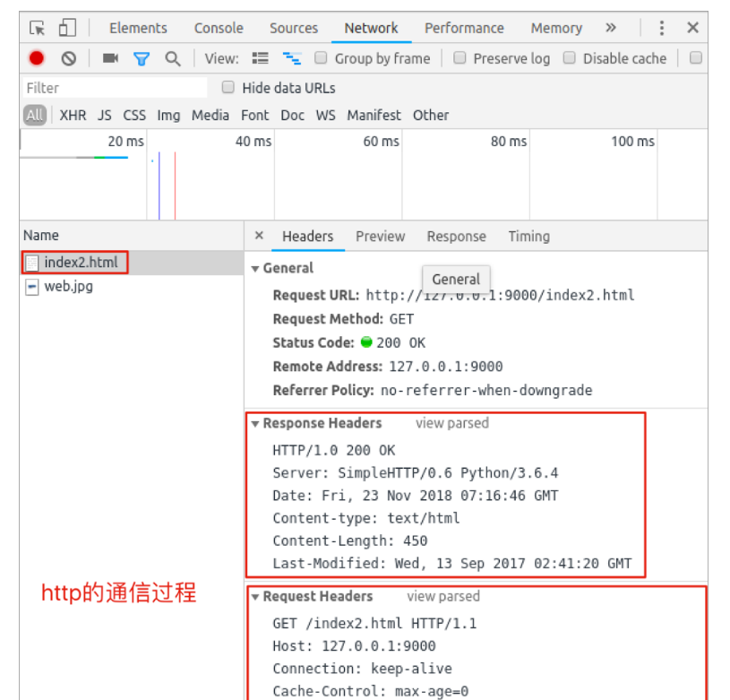Collapse the Request Headers section
This screenshot has height=700, width=730.
point(255,597)
